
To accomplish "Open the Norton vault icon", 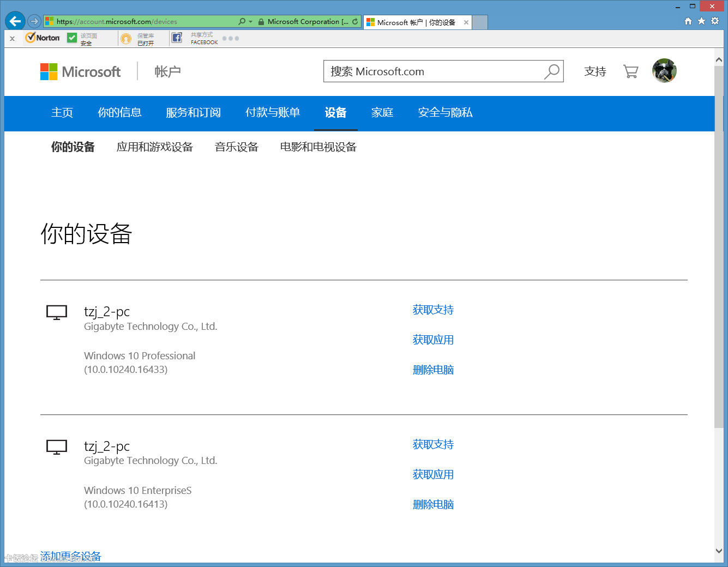I will [x=126, y=38].
